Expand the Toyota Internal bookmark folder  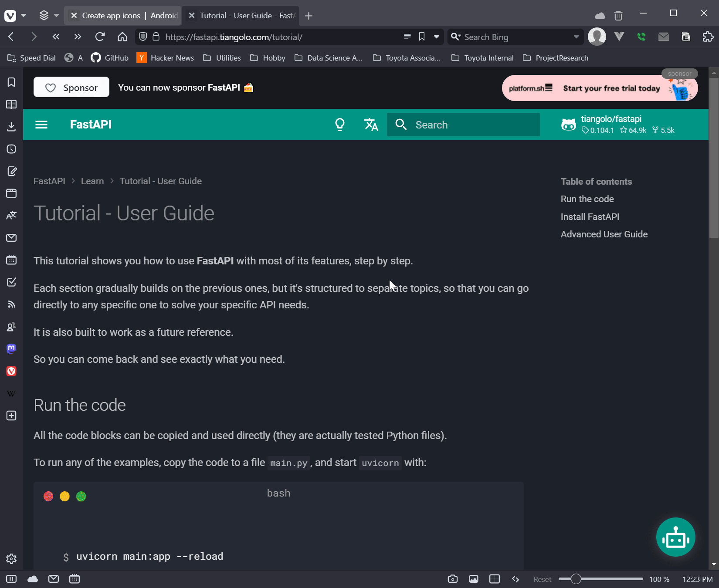(x=482, y=58)
